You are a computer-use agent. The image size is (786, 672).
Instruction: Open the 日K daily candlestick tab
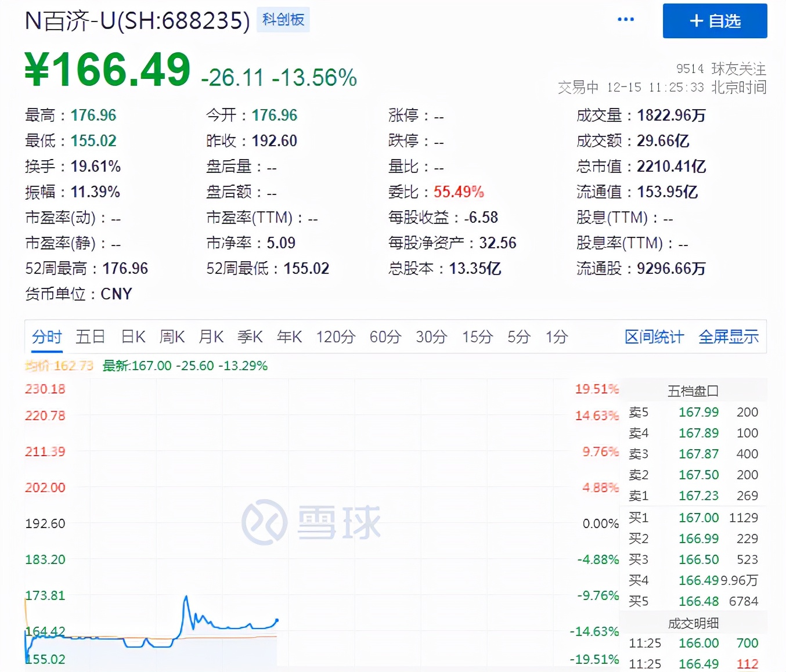pyautogui.click(x=132, y=337)
